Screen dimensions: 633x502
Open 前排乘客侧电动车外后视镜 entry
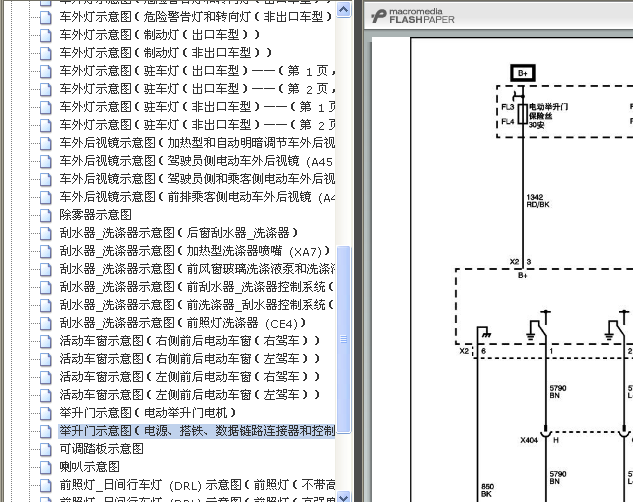pyautogui.click(x=197, y=197)
